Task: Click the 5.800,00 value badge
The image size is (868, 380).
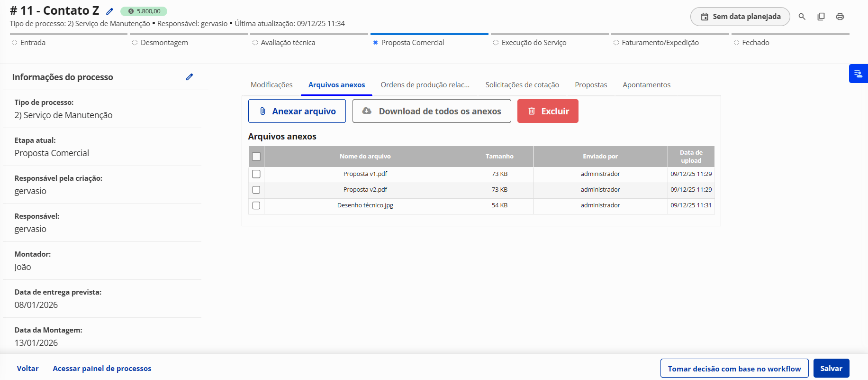Action: [144, 11]
